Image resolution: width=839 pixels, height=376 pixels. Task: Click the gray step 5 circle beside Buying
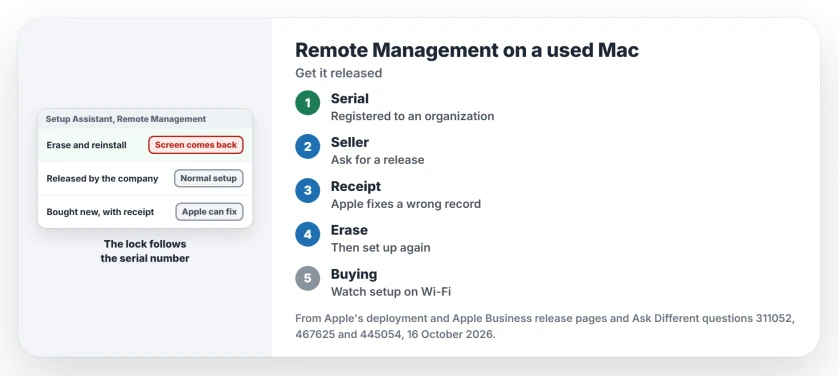coord(308,278)
